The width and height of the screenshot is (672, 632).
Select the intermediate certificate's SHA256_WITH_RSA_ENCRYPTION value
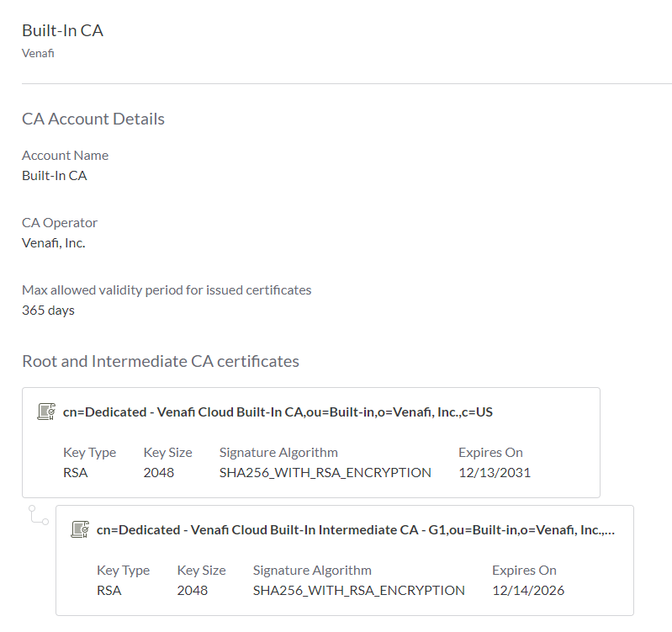pos(359,591)
